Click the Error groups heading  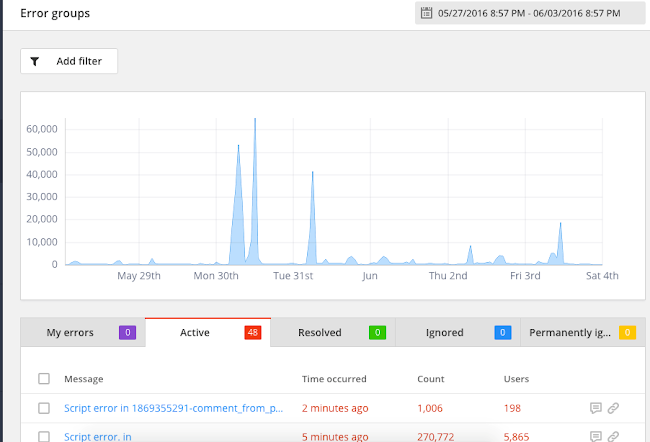[x=55, y=13]
